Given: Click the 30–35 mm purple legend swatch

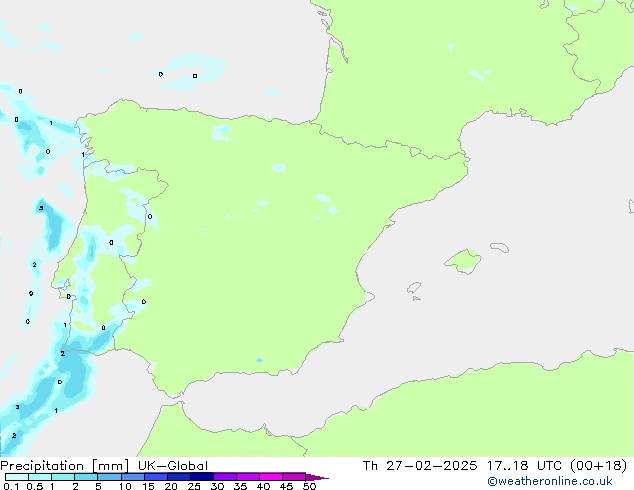Looking at the screenshot, I should pos(224,477).
